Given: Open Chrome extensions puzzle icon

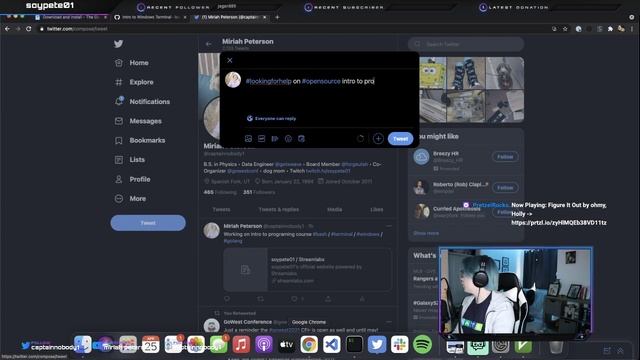Looking at the screenshot, I should [610, 29].
